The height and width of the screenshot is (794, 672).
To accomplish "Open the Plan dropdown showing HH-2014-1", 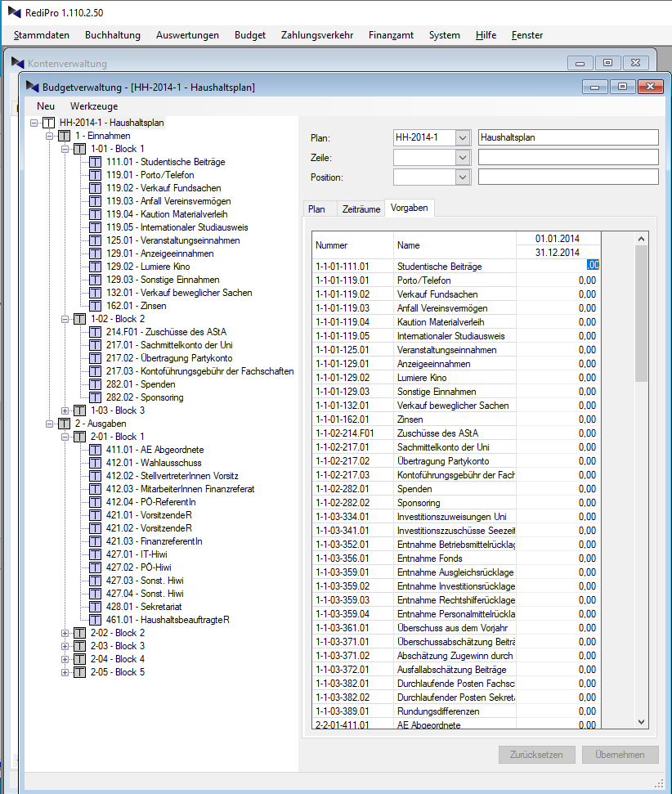I will (x=464, y=138).
